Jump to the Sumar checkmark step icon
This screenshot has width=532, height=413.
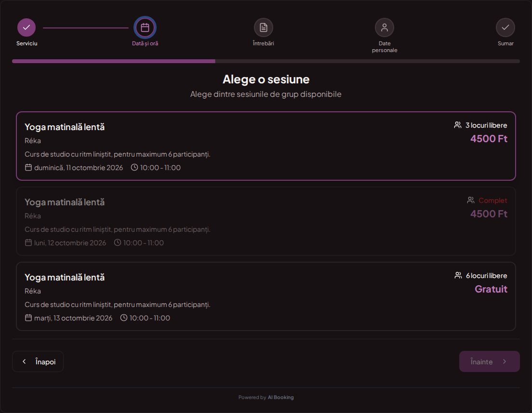pos(505,27)
